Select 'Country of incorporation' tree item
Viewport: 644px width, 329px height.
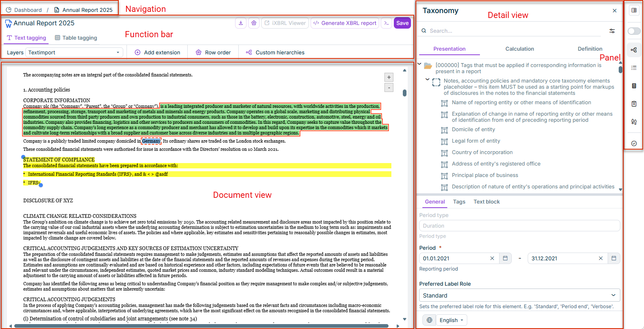482,152
